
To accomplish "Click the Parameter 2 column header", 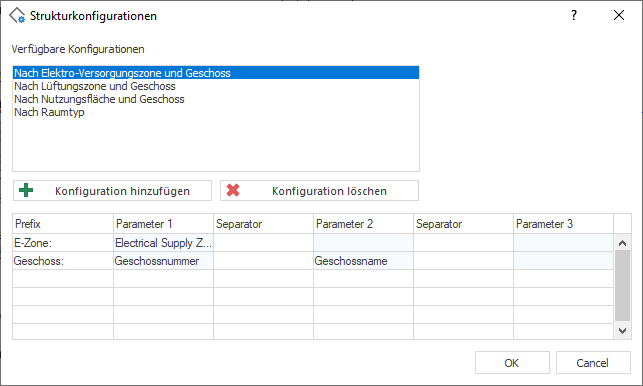I will 363,224.
